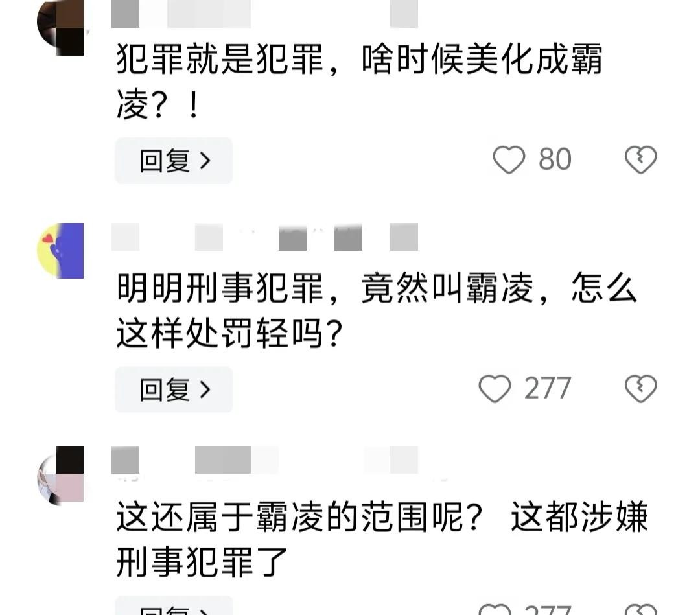This screenshot has height=615, width=700.
Task: Open second commenter's blurred username
Action: (264, 237)
